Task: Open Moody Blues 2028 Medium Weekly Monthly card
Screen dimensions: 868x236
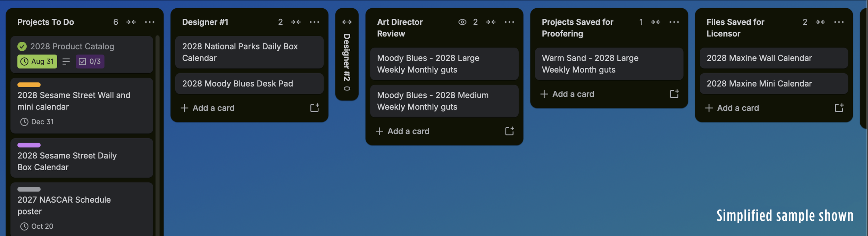Action: [444, 101]
